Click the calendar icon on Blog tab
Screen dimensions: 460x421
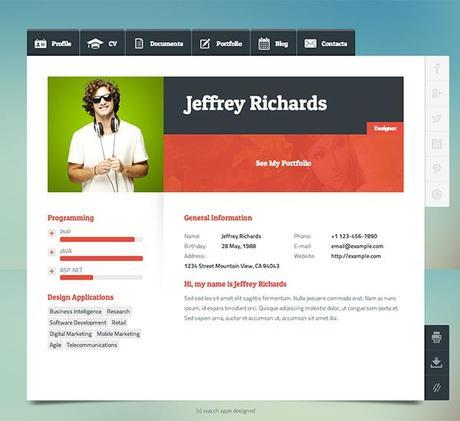click(x=264, y=44)
